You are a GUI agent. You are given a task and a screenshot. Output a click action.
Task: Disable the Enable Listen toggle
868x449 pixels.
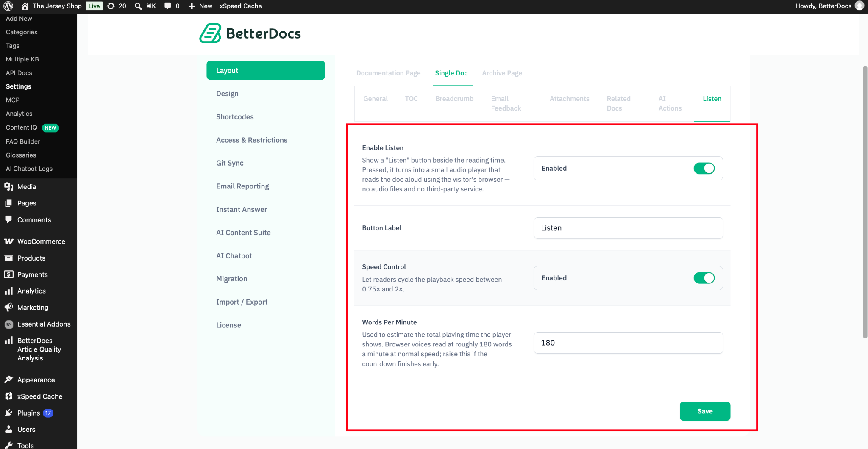click(704, 169)
